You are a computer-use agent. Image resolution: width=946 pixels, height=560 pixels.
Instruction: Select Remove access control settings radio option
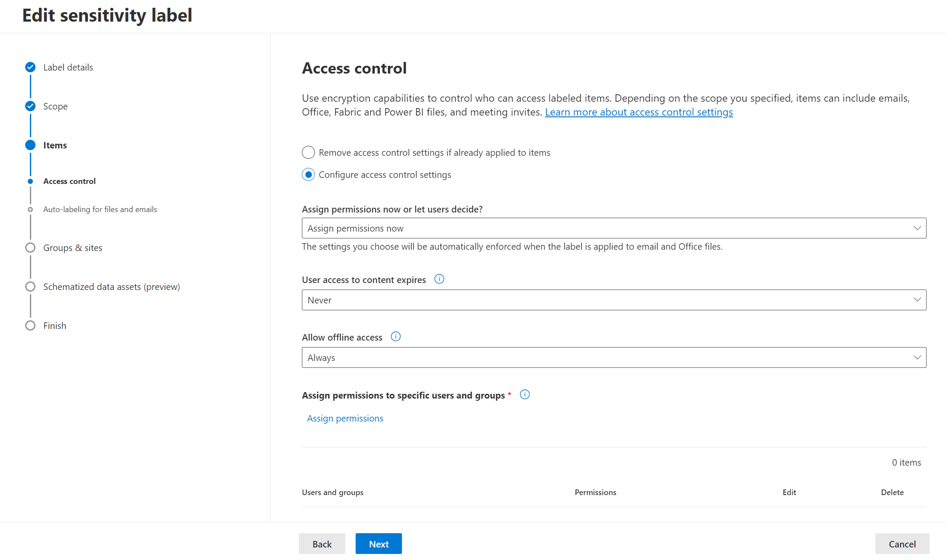pyautogui.click(x=308, y=152)
